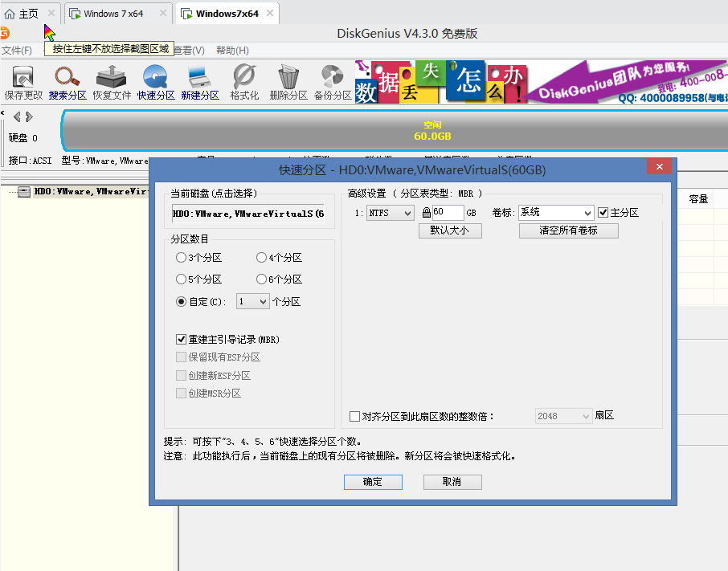Open the custom partition count dropdown
728x571 pixels.
coord(252,301)
